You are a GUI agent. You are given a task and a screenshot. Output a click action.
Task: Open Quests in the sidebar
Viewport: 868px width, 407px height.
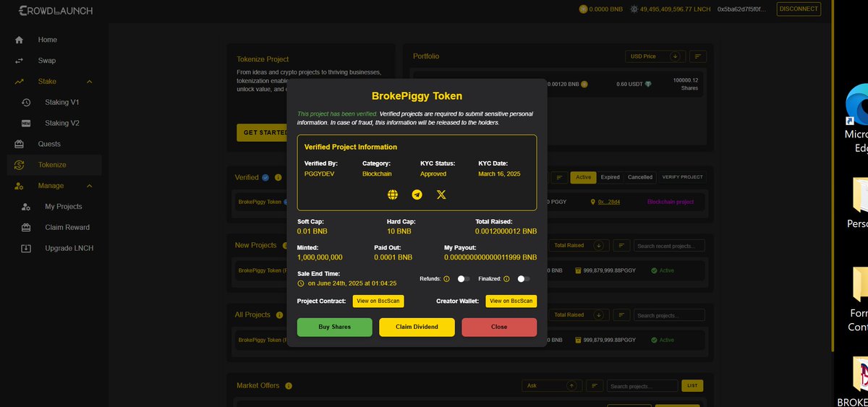click(x=51, y=144)
